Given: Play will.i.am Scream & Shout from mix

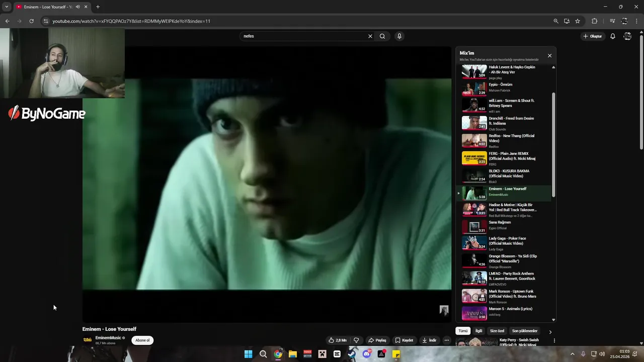Looking at the screenshot, I should coord(504,106).
